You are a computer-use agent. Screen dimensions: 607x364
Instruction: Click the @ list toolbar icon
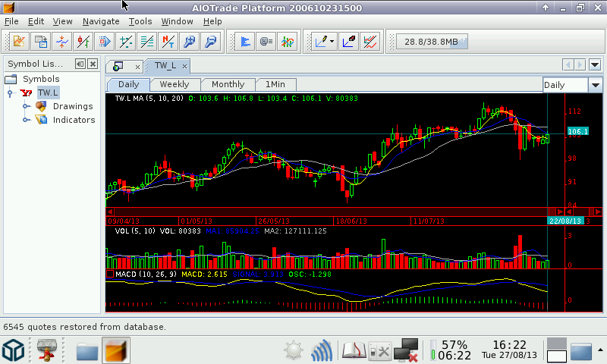[266, 41]
